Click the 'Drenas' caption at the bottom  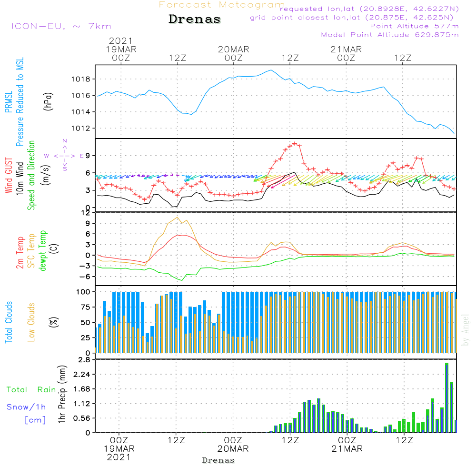click(218, 460)
